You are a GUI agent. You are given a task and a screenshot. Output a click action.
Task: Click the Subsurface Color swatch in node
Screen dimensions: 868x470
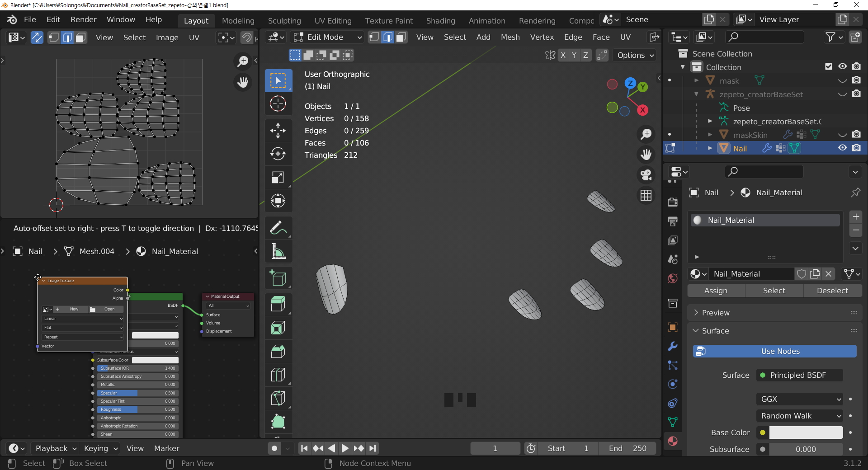click(x=155, y=360)
